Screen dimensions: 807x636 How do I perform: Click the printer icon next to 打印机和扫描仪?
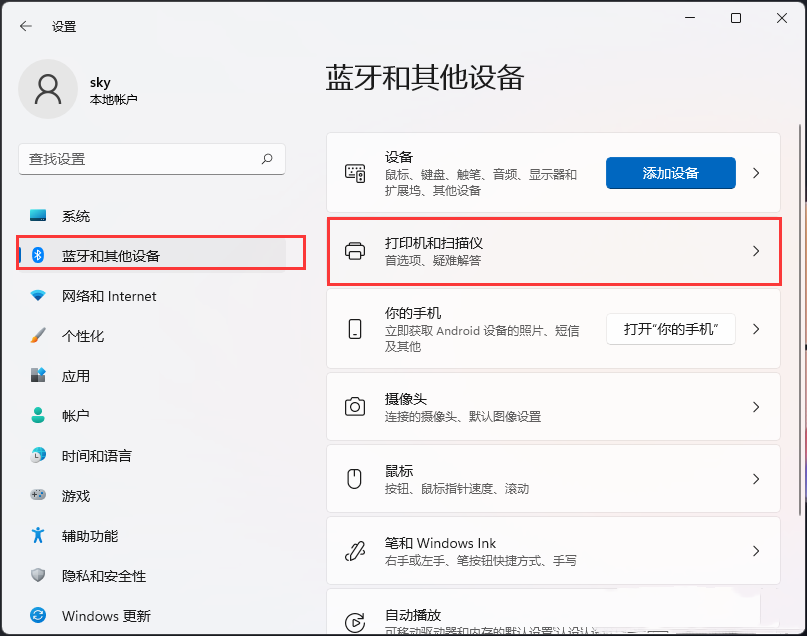[355, 252]
